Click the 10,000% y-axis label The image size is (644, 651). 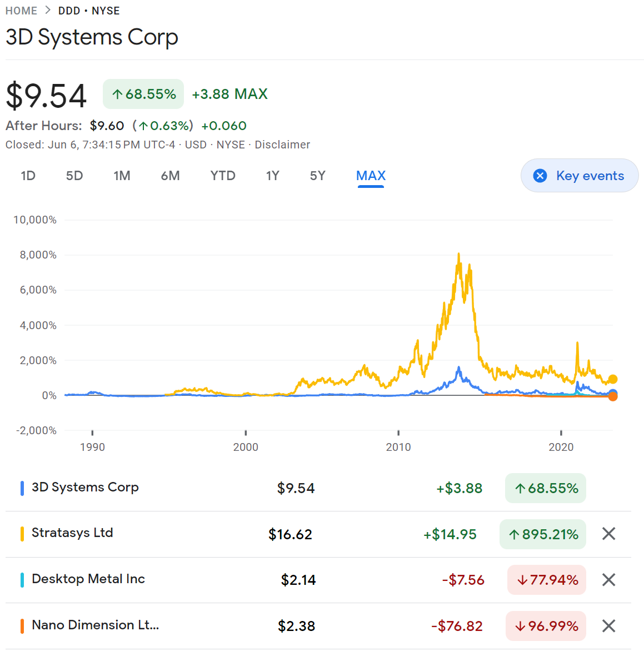click(x=35, y=220)
